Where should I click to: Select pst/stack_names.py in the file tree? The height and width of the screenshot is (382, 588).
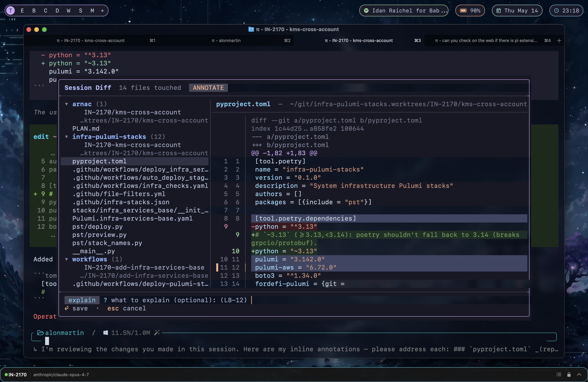107,243
